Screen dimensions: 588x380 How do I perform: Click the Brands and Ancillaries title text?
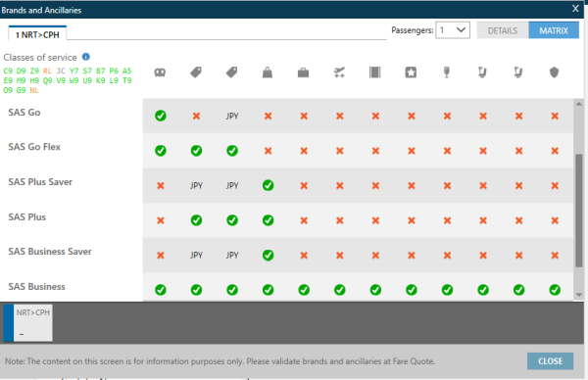41,10
